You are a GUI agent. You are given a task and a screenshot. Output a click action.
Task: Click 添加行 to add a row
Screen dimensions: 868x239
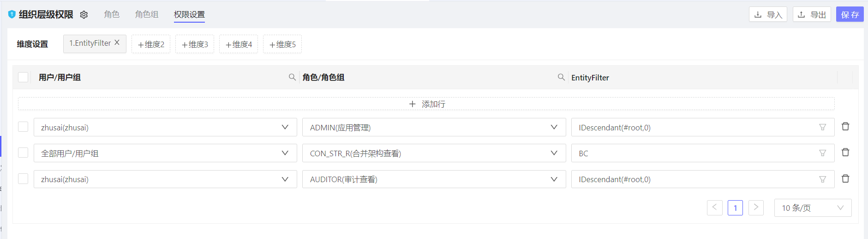click(426, 104)
